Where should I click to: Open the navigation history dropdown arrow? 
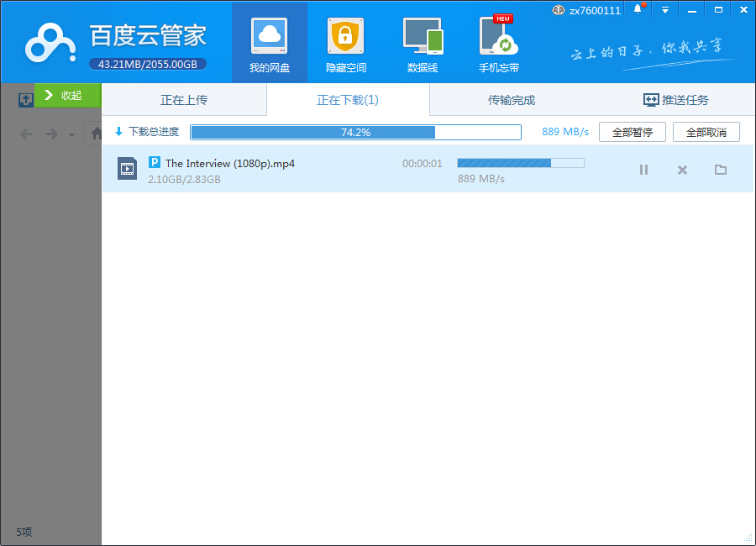(x=72, y=135)
